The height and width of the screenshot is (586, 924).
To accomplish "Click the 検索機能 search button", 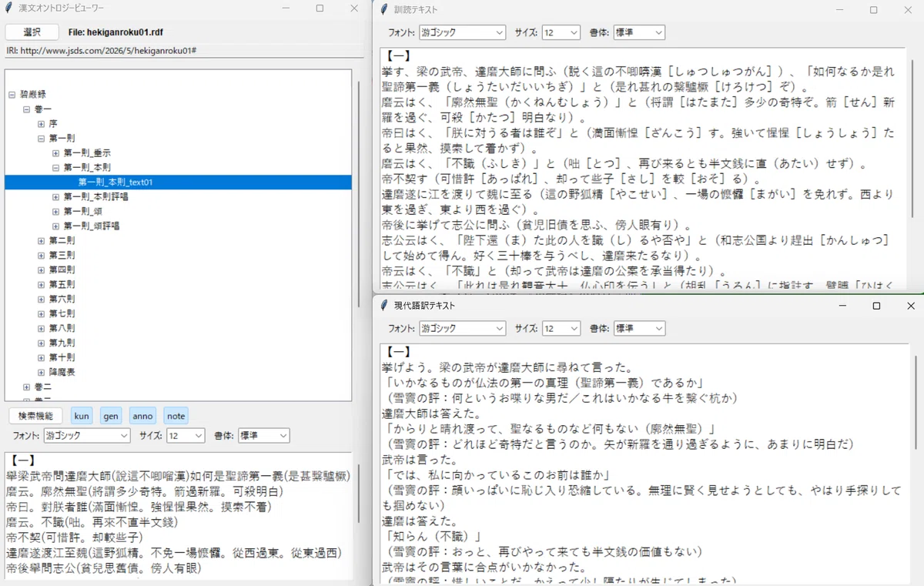I will coord(36,416).
